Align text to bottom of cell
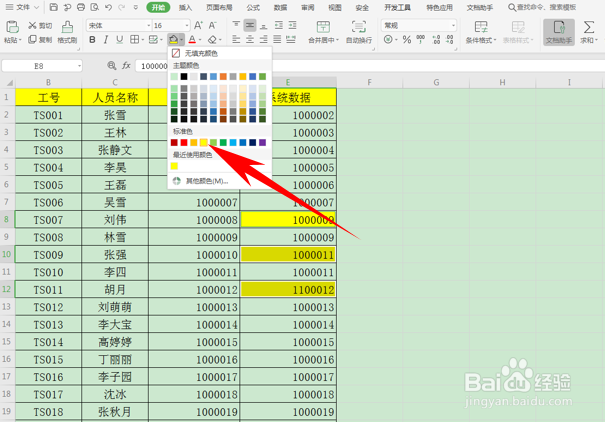 click(264, 25)
